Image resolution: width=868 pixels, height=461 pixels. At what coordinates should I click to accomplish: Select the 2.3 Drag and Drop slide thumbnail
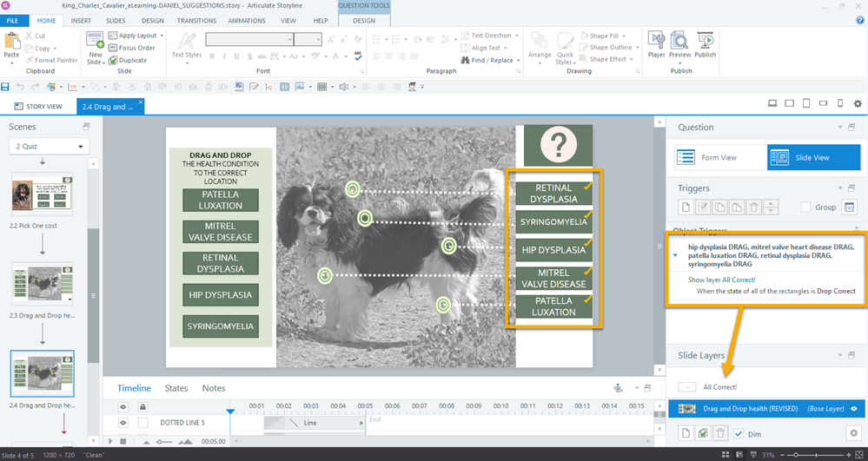click(42, 284)
